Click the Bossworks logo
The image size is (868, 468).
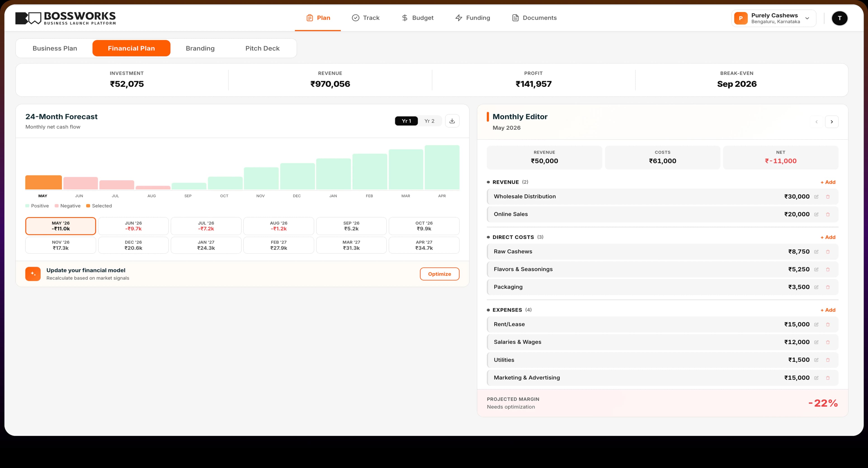point(65,18)
